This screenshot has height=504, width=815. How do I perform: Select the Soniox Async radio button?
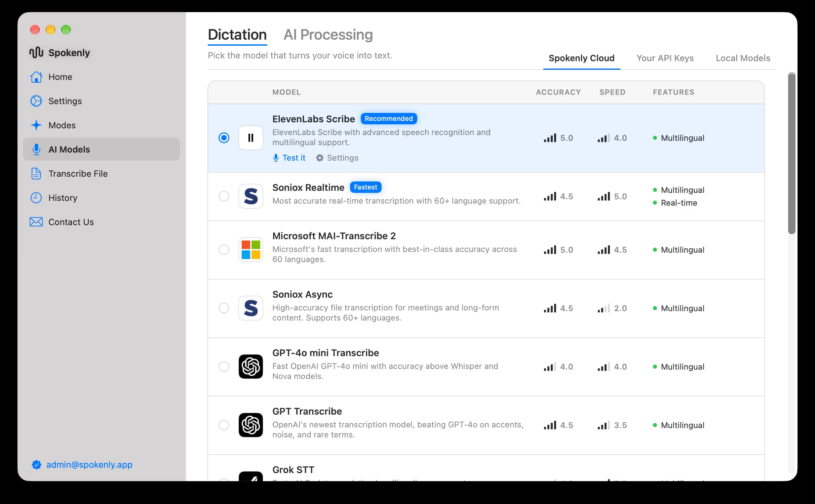click(224, 308)
